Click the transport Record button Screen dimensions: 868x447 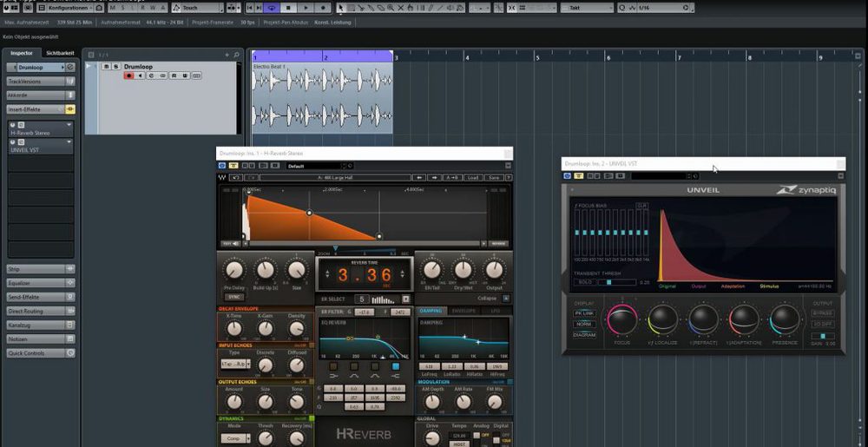[x=323, y=8]
